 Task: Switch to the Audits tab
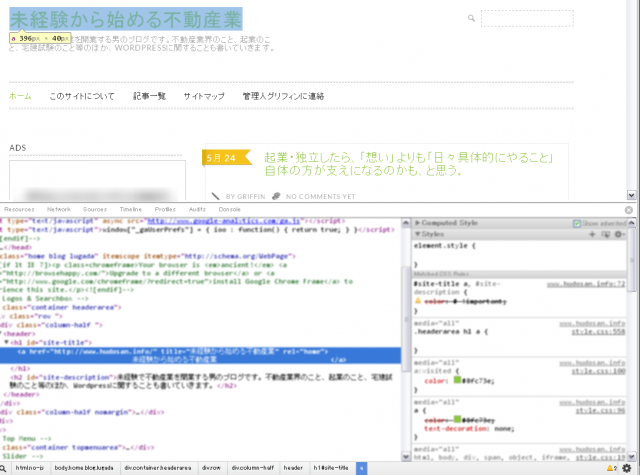pyautogui.click(x=197, y=209)
